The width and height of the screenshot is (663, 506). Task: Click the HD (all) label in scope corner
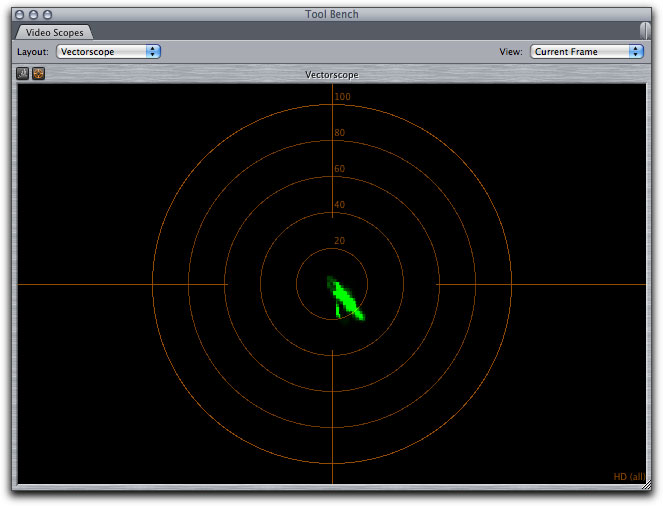[x=628, y=476]
